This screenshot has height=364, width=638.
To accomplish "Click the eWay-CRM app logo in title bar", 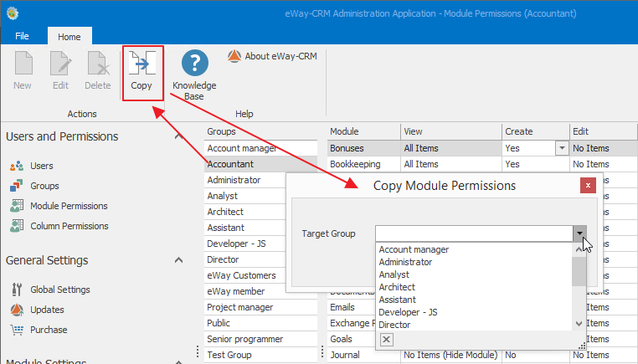I will click(x=13, y=13).
